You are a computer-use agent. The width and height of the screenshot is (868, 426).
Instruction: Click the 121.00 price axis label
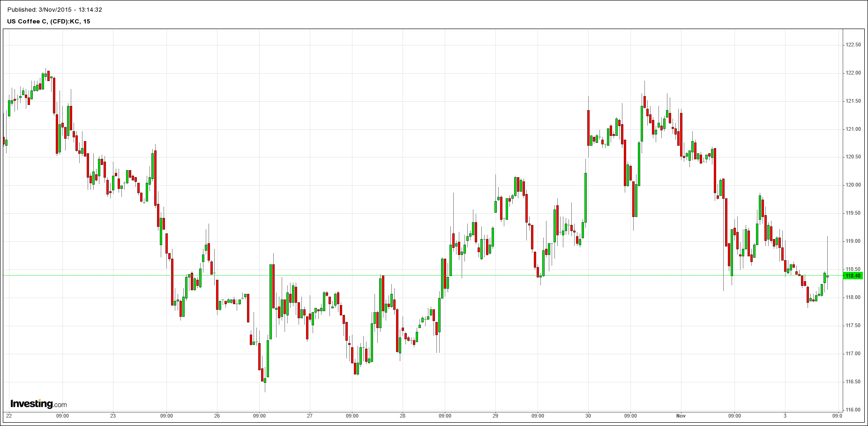(853, 129)
